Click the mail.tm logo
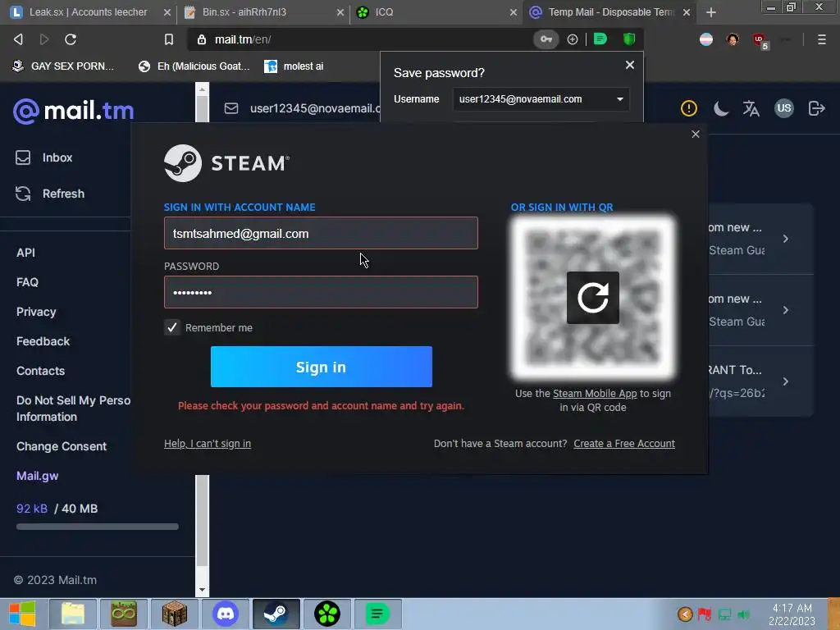 pyautogui.click(x=73, y=111)
